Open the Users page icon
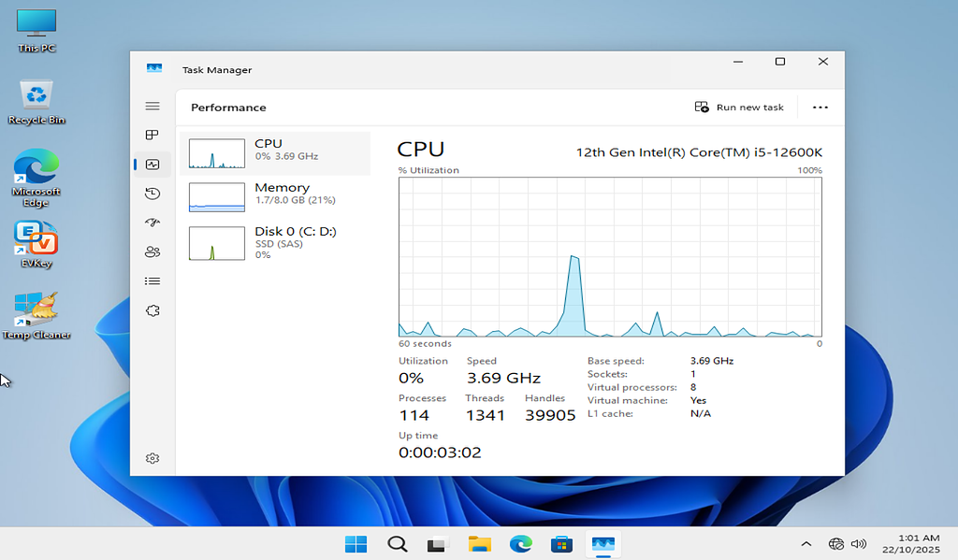The image size is (958, 560). tap(152, 251)
